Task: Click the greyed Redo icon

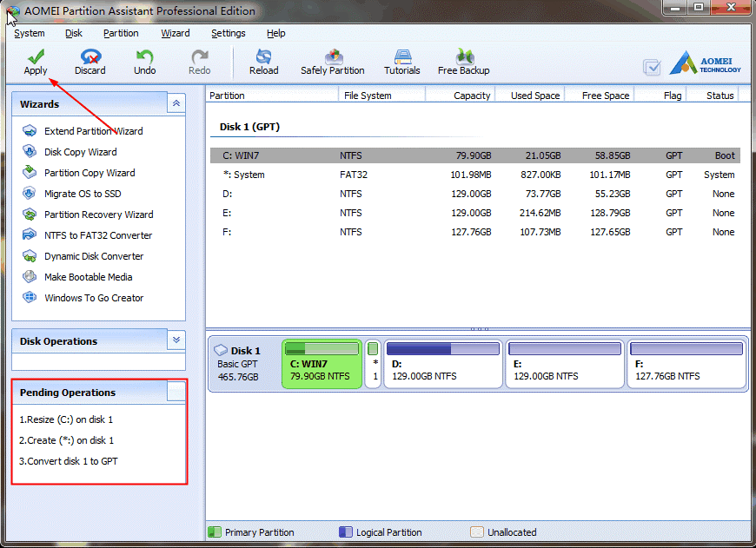Action: (199, 56)
